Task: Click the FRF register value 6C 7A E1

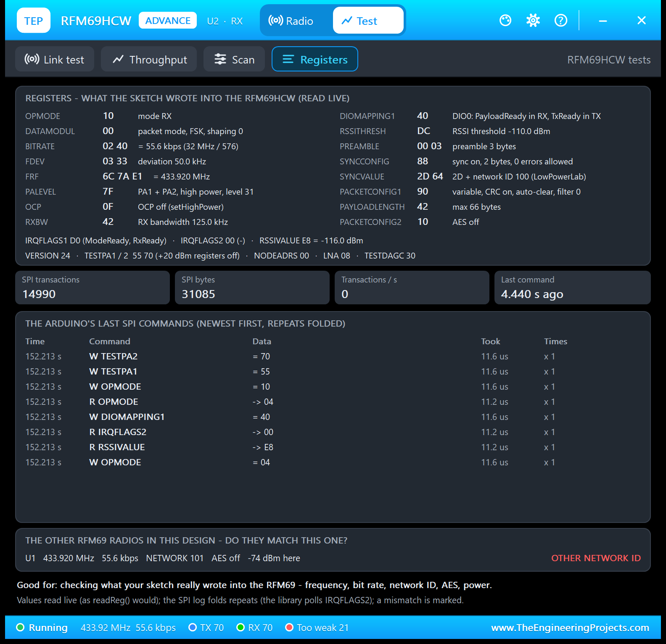Action: 122,177
